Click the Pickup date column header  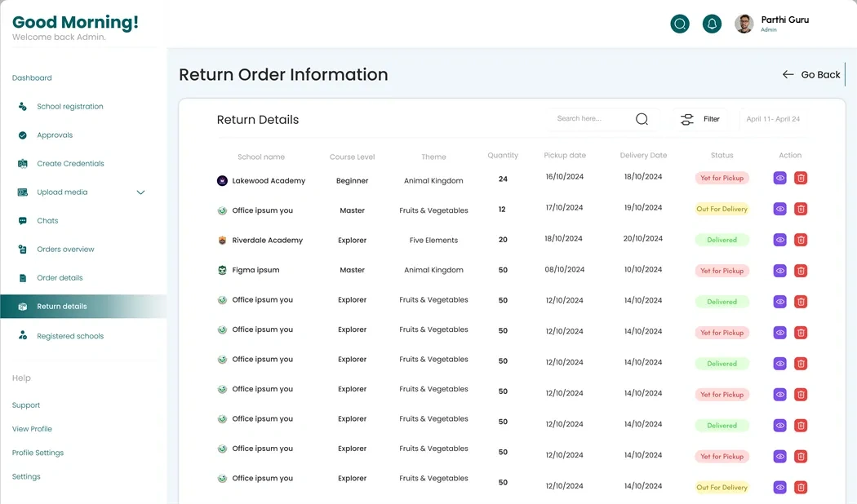coord(565,155)
